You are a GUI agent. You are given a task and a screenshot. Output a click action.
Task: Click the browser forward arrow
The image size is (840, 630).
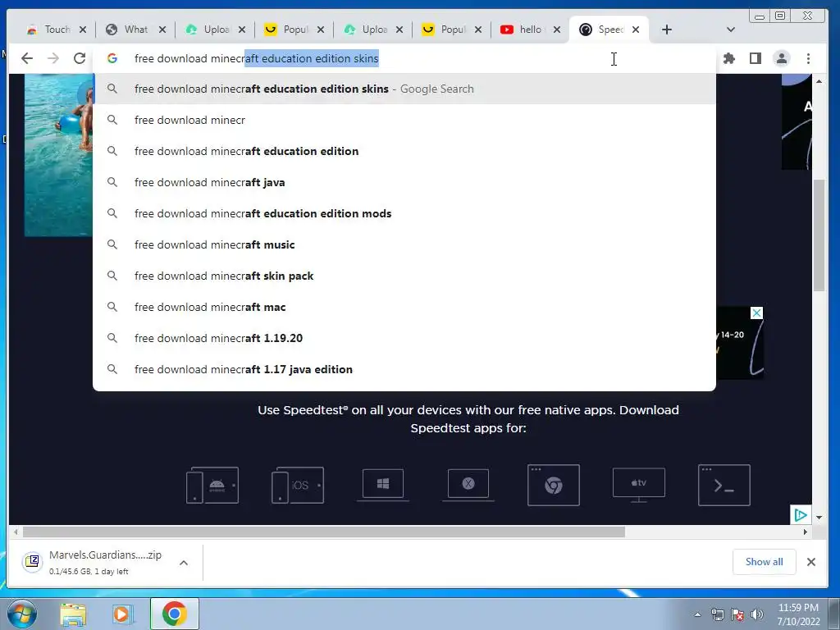pos(53,58)
